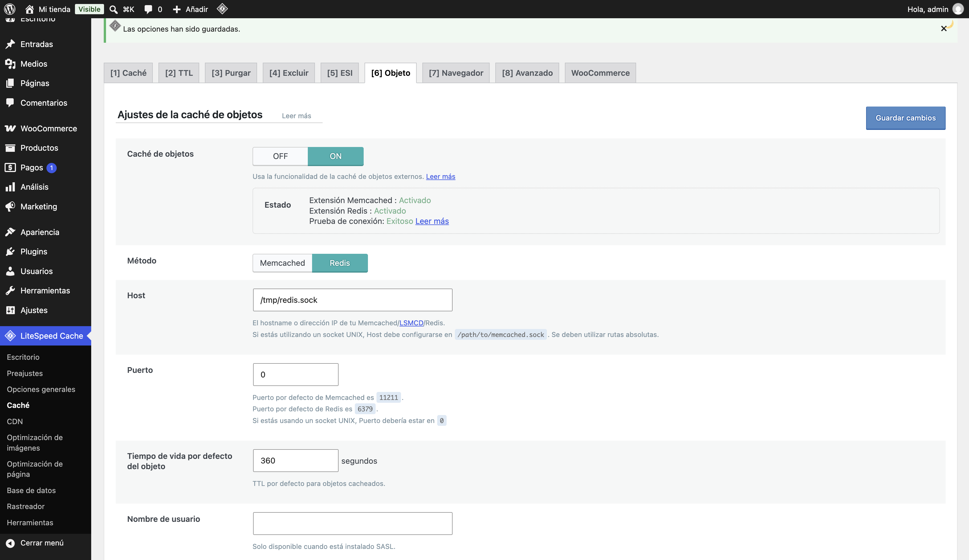Click the Usuarios person icon
Image resolution: width=969 pixels, height=560 pixels.
pyautogui.click(x=10, y=271)
